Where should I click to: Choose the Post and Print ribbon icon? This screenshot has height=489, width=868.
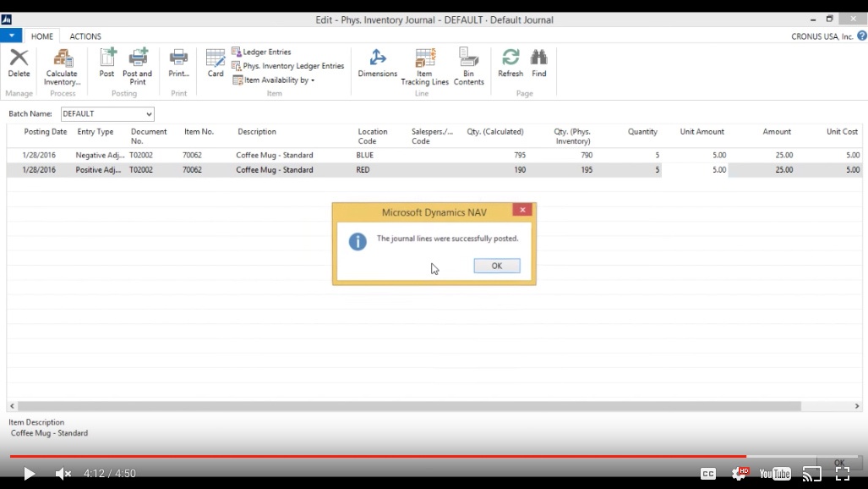(137, 67)
